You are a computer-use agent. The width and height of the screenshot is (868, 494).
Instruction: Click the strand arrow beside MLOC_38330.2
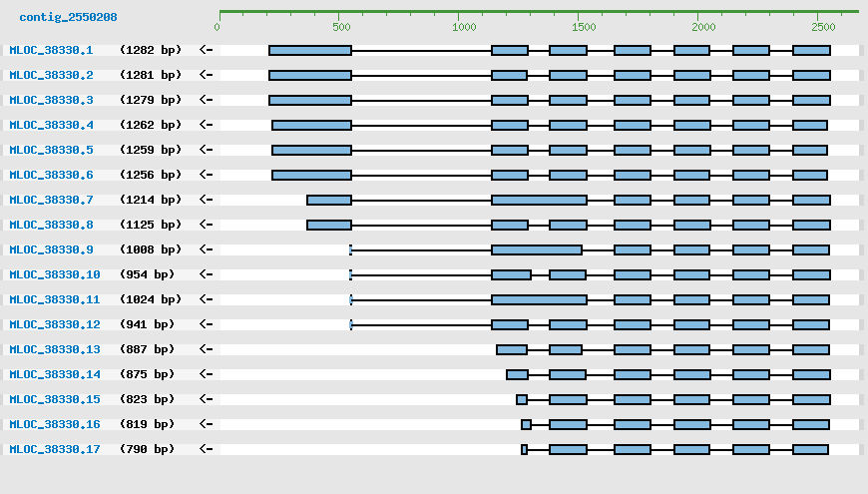tap(206, 75)
